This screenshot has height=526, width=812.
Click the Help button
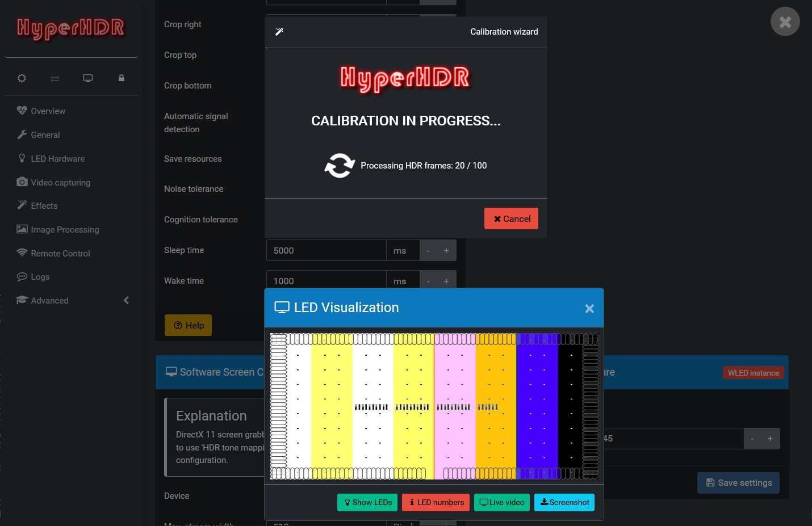188,325
